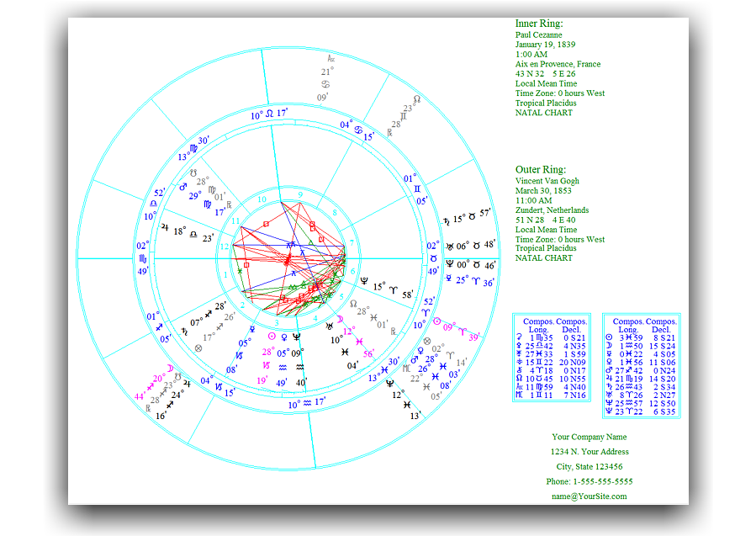
Task: Click the birth time "11:00 AM"
Action: coord(533,201)
